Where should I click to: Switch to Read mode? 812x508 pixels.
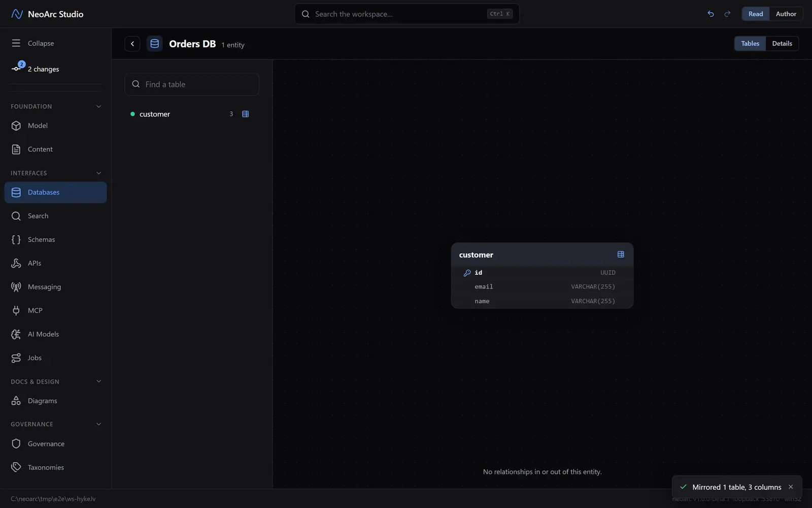click(x=756, y=14)
